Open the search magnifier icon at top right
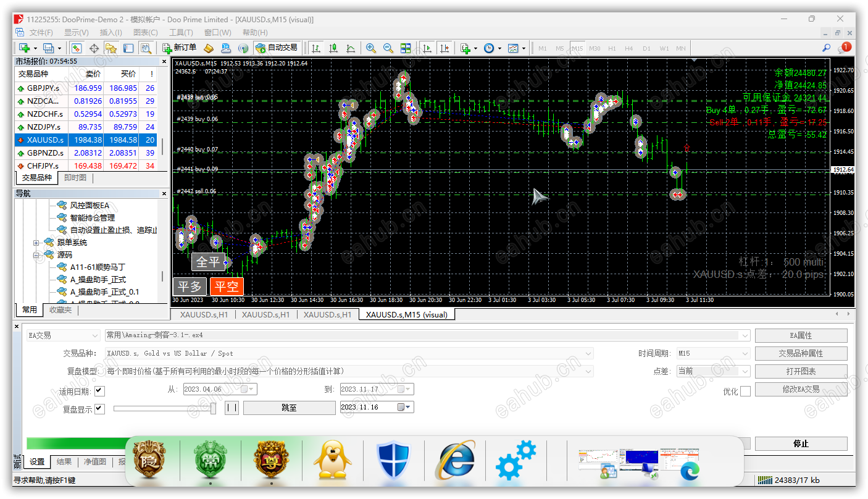 [826, 48]
